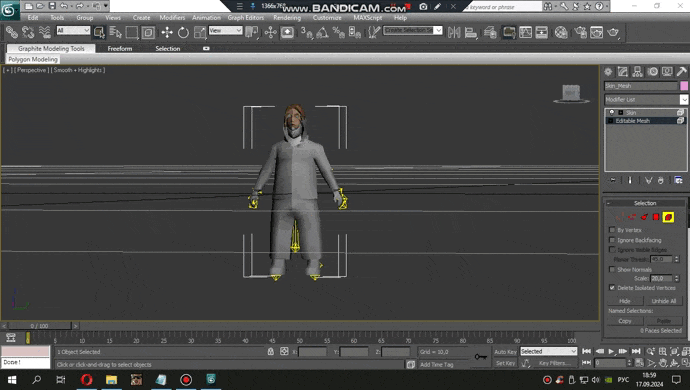Click the Named Selections Copy button
The image size is (690, 390).
625,321
